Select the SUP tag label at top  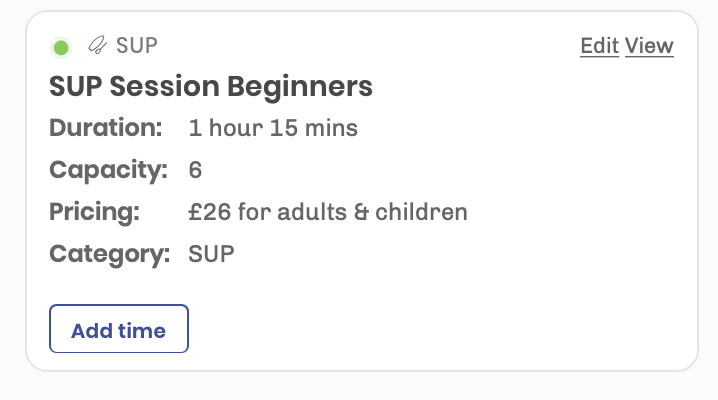pyautogui.click(x=137, y=46)
